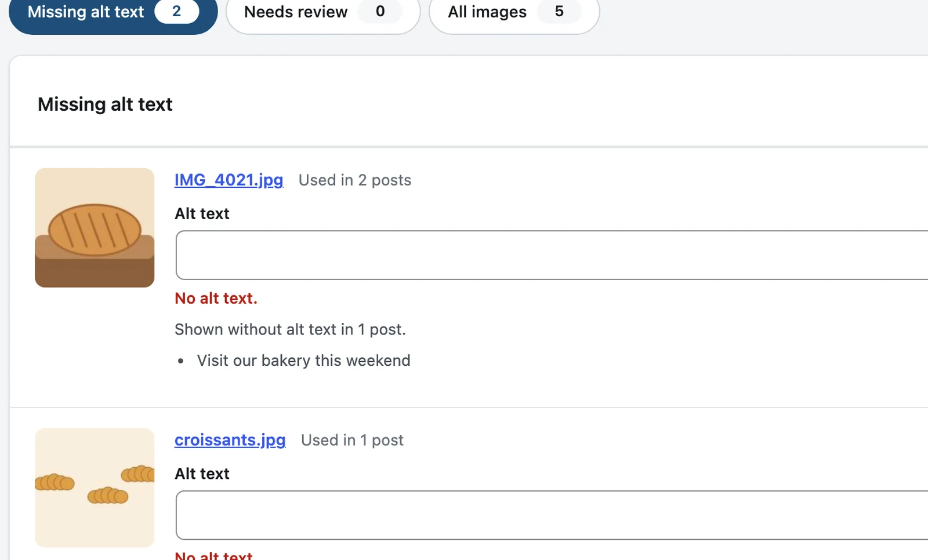
Task: Click the 'Used in 2 posts' text
Action: (355, 180)
